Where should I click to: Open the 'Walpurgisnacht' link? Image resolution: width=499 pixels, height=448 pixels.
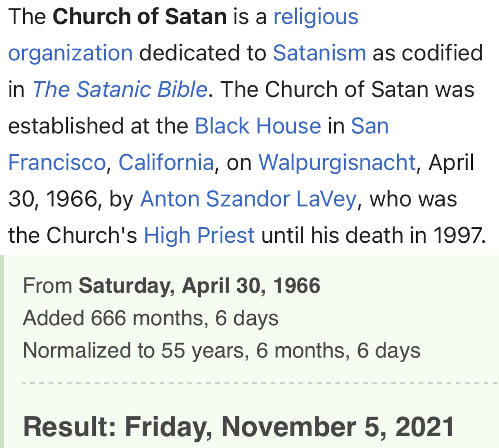pos(337,162)
